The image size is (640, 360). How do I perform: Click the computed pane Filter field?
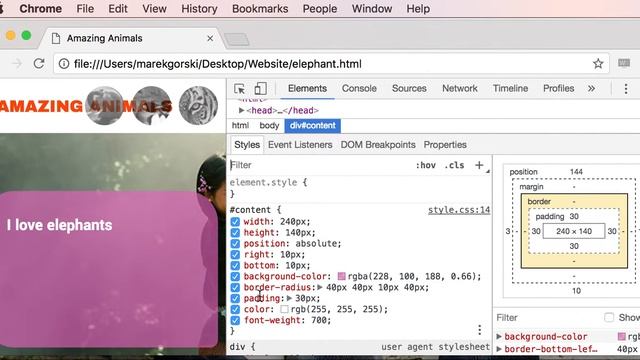[547, 318]
